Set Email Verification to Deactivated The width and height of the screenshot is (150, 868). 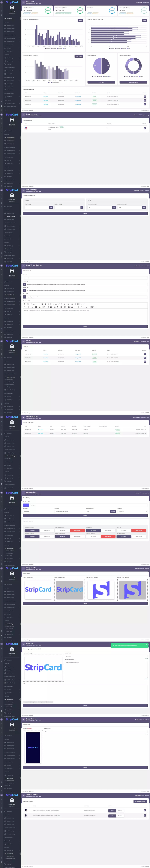point(47,536)
